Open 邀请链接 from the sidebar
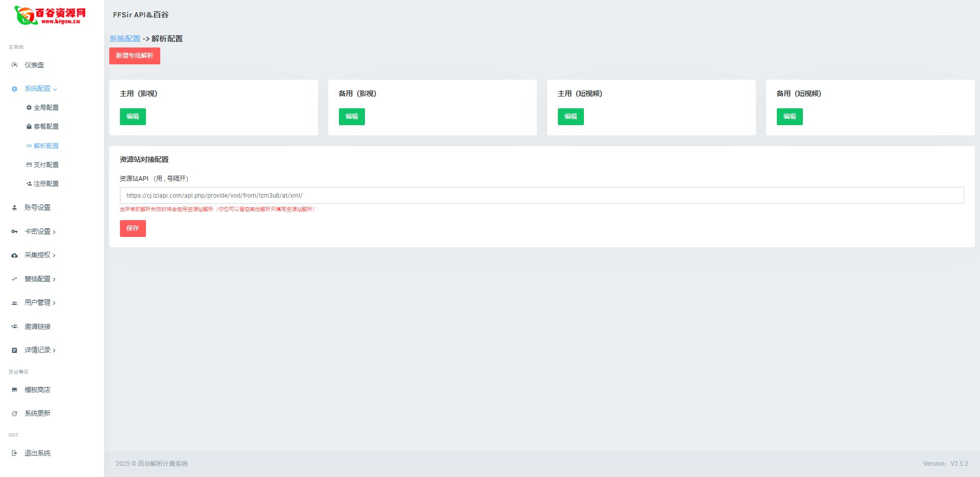 (x=37, y=327)
